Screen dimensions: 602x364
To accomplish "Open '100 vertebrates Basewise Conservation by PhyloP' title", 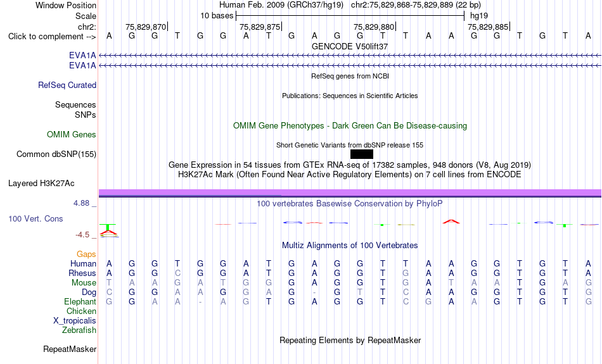I will 350,204.
